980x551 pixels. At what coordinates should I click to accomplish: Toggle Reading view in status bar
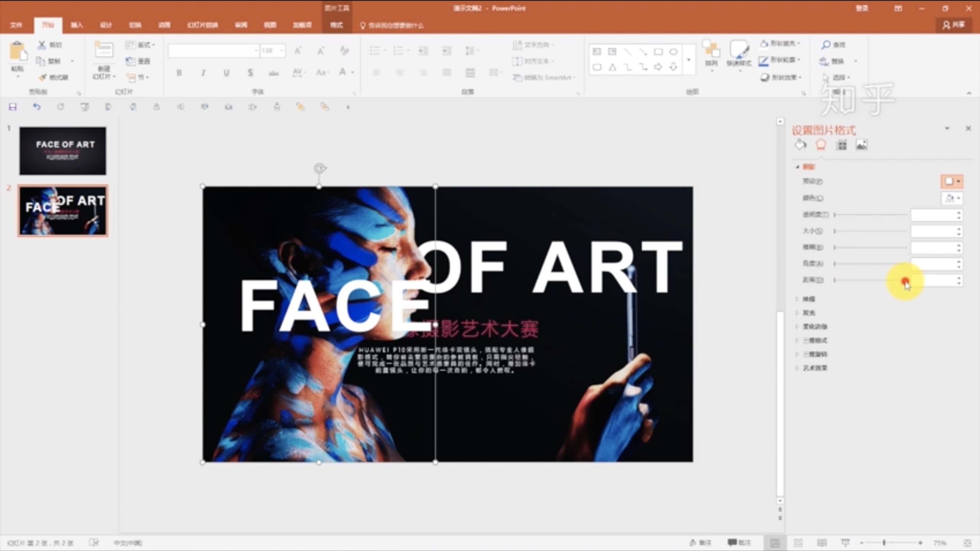(x=822, y=542)
